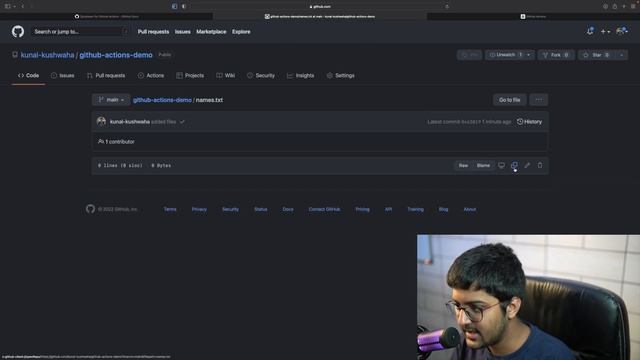Image resolution: width=640 pixels, height=360 pixels.
Task: Open the footer Security link
Action: (x=230, y=209)
